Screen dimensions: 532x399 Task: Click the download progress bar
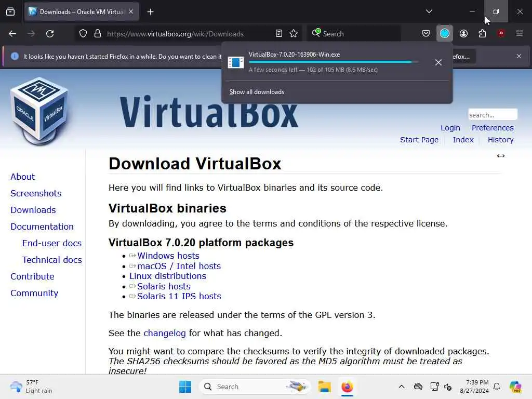point(334,62)
